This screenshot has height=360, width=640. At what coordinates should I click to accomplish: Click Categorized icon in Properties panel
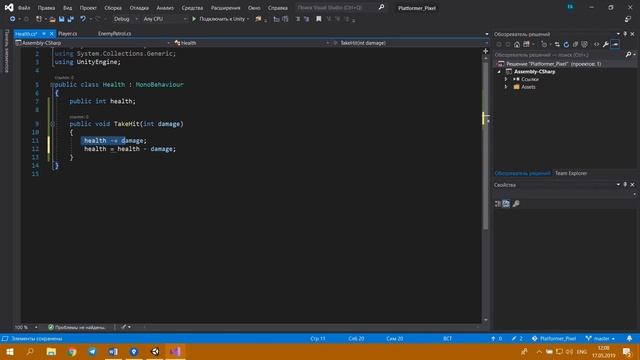pos(498,204)
